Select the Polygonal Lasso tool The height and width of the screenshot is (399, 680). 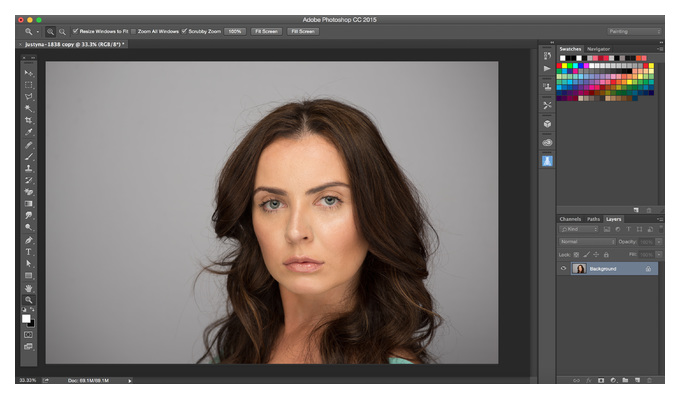point(29,97)
